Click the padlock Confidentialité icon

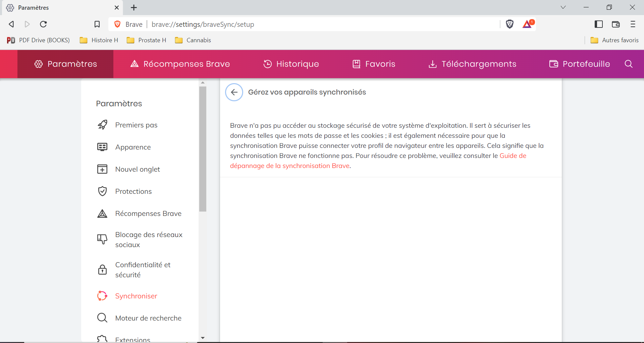tap(102, 270)
